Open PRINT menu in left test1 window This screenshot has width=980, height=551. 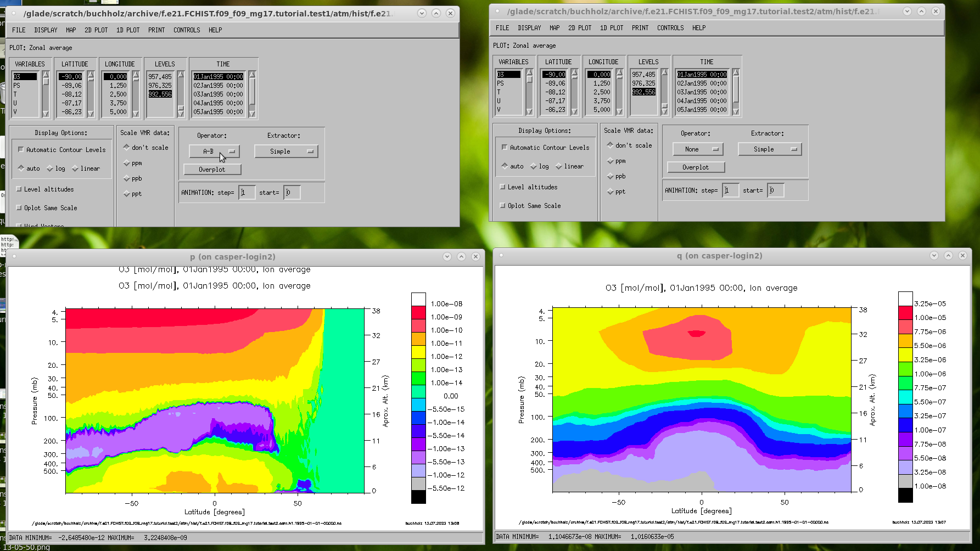156,30
